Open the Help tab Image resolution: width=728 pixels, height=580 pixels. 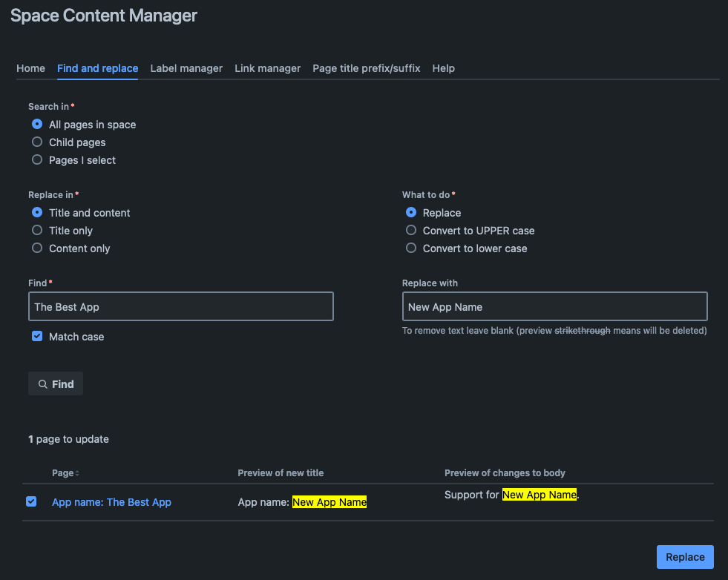coord(443,68)
